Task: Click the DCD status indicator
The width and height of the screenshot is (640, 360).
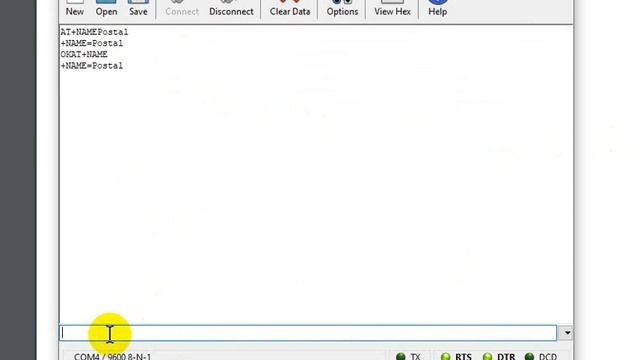Action: [x=540, y=356]
